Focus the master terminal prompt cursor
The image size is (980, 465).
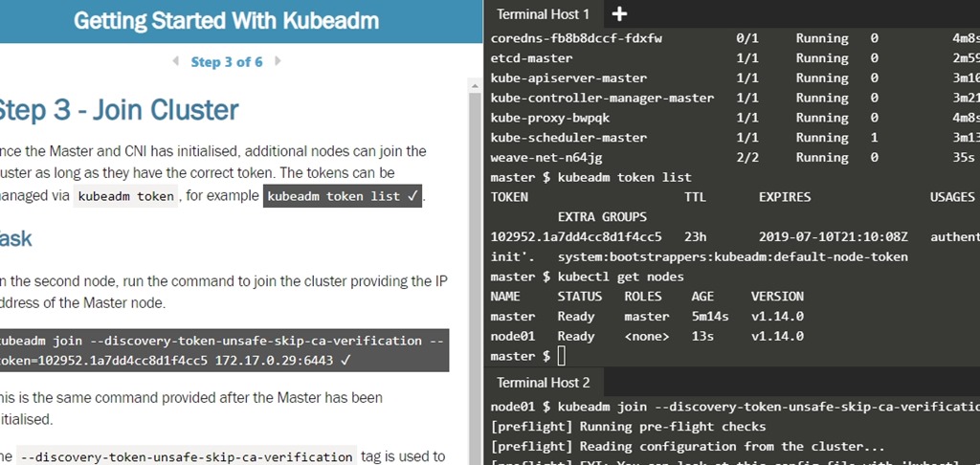point(562,356)
